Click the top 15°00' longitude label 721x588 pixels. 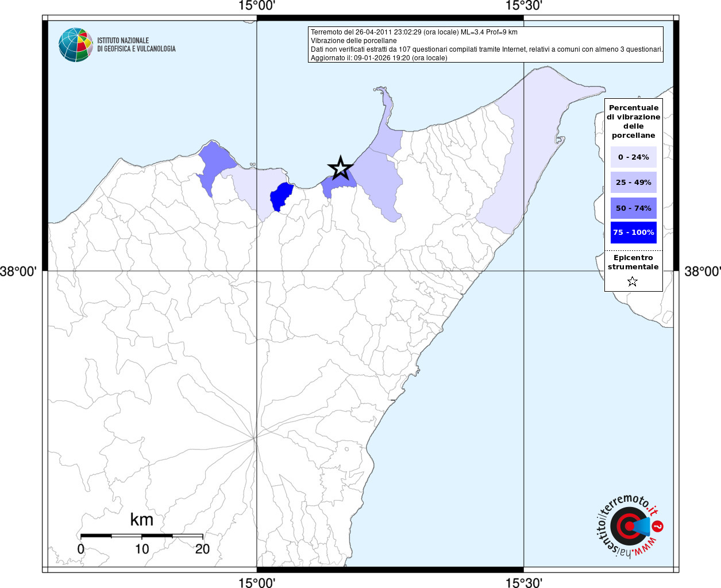point(257,6)
